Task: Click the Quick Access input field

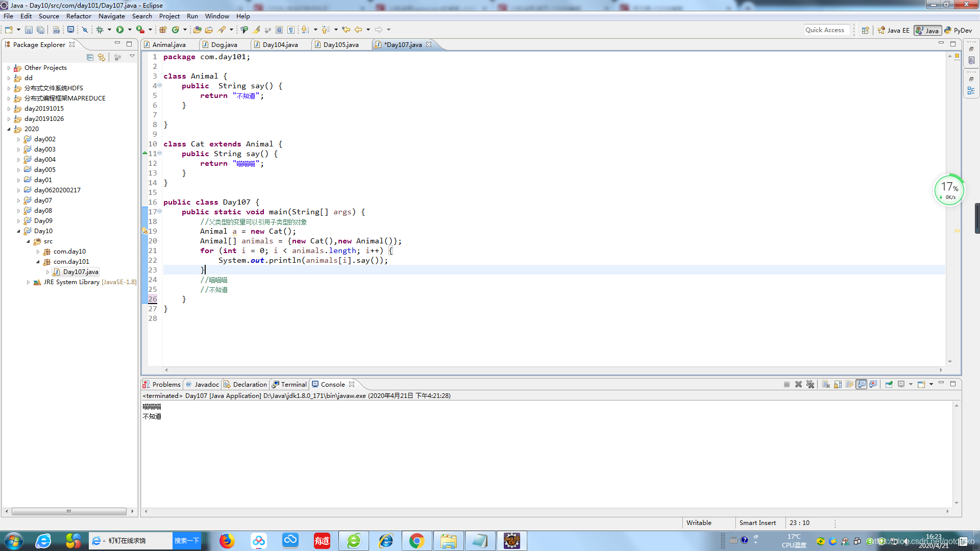Action: click(x=827, y=30)
